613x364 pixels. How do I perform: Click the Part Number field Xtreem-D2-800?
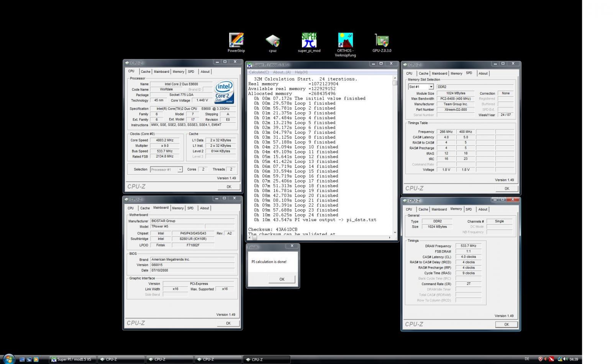456,110
